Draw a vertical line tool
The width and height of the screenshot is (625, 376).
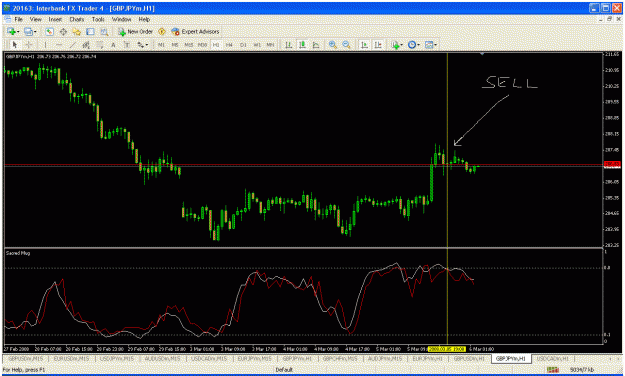45,45
